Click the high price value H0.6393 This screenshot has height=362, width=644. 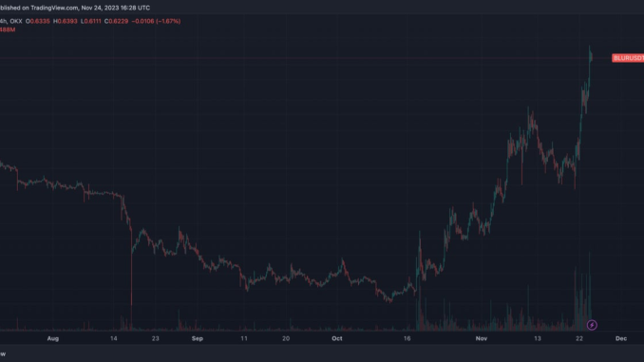[x=66, y=21]
